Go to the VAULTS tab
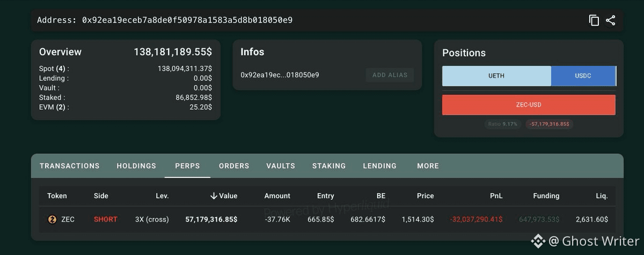The image size is (644, 255). (x=281, y=166)
